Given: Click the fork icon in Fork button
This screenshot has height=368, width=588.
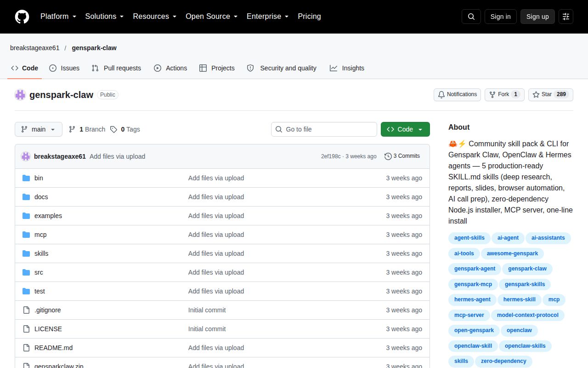Looking at the screenshot, I should pos(492,94).
